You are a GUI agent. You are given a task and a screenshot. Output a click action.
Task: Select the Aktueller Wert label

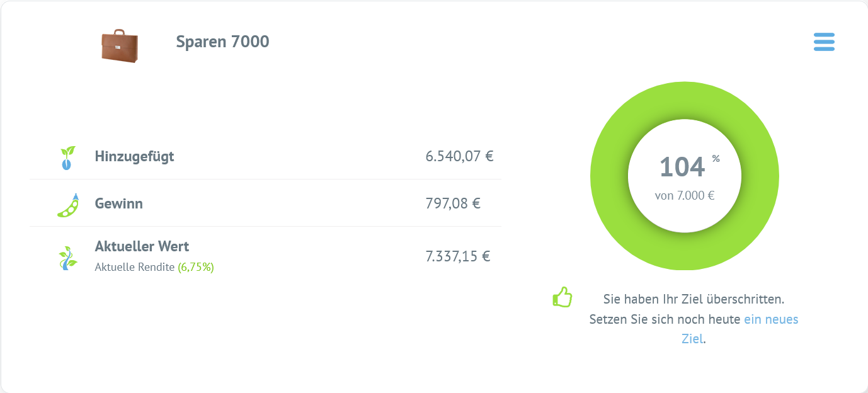click(x=142, y=246)
